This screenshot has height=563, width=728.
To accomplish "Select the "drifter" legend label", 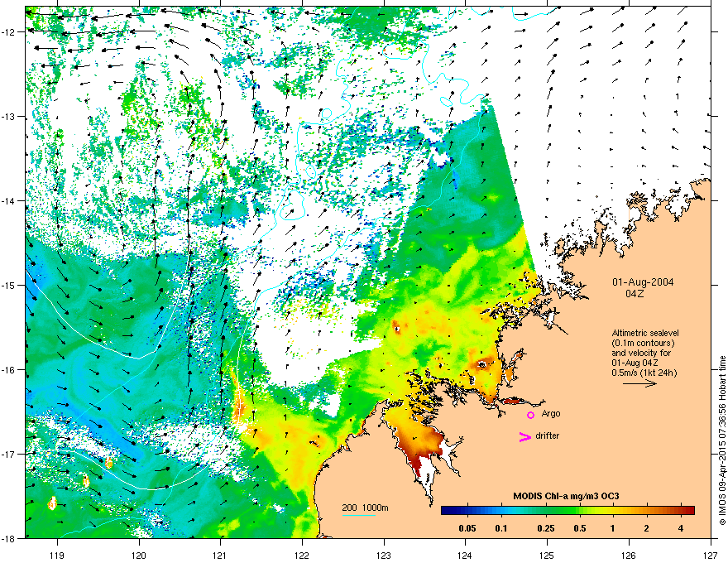I will click(548, 435).
